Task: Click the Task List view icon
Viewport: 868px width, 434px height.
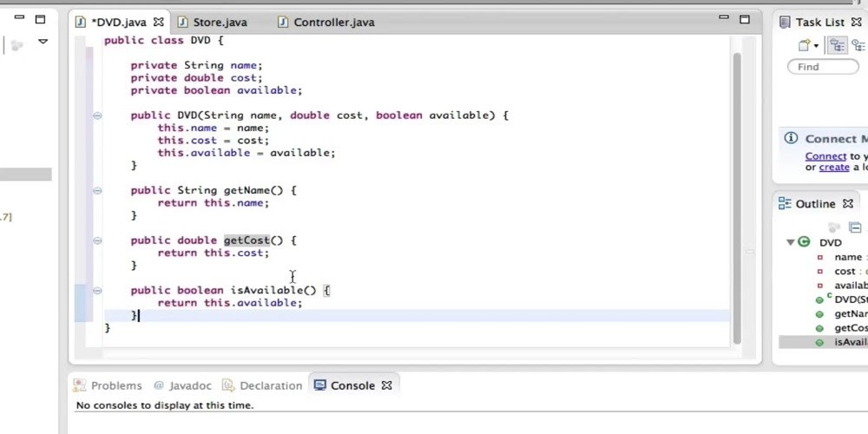Action: point(785,22)
